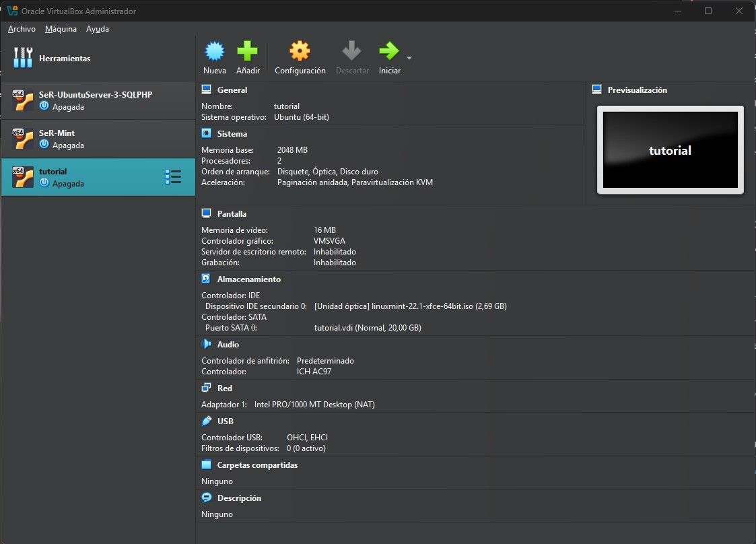Click the 2048 MB memory value
The height and width of the screenshot is (544, 756).
292,150
